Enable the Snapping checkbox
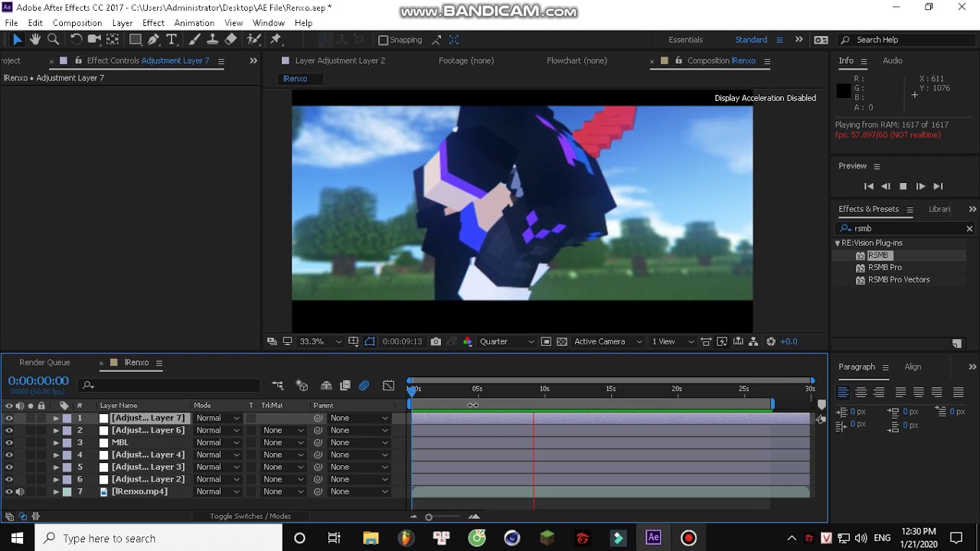 click(384, 40)
